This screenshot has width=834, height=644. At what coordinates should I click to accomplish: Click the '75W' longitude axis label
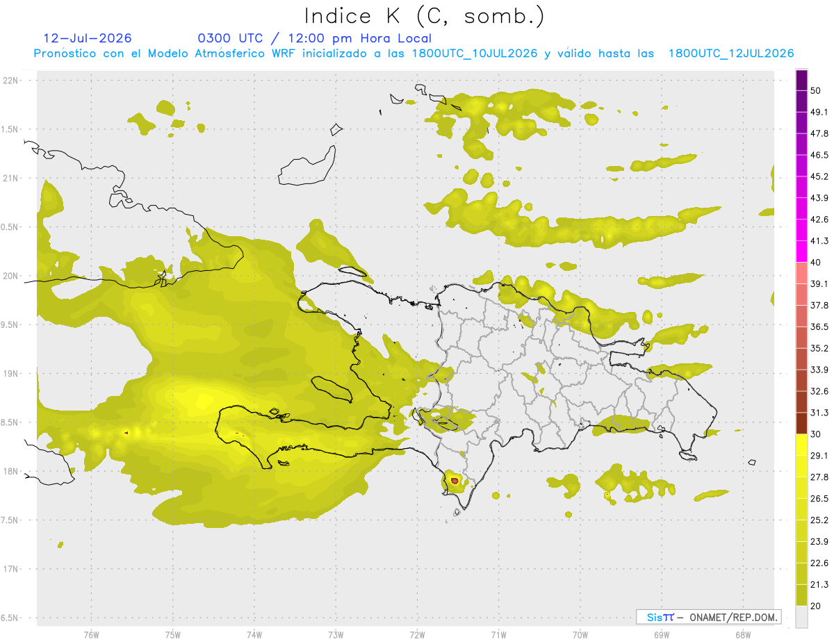tap(173, 635)
